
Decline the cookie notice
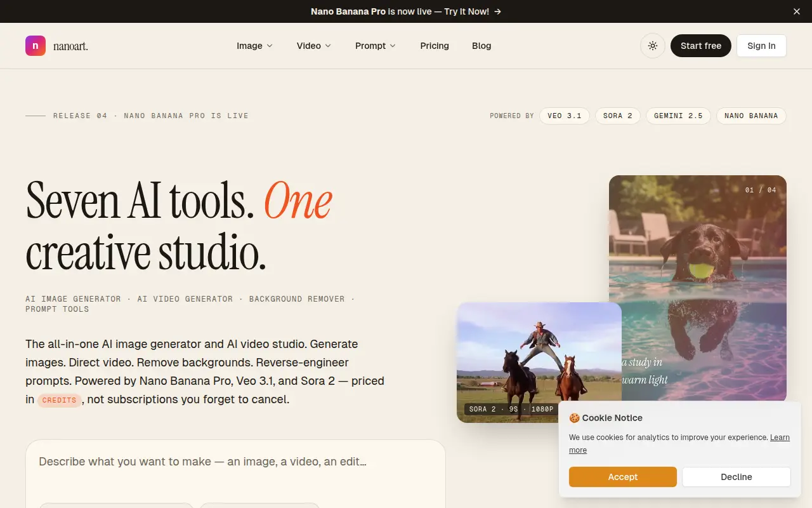[737, 477]
